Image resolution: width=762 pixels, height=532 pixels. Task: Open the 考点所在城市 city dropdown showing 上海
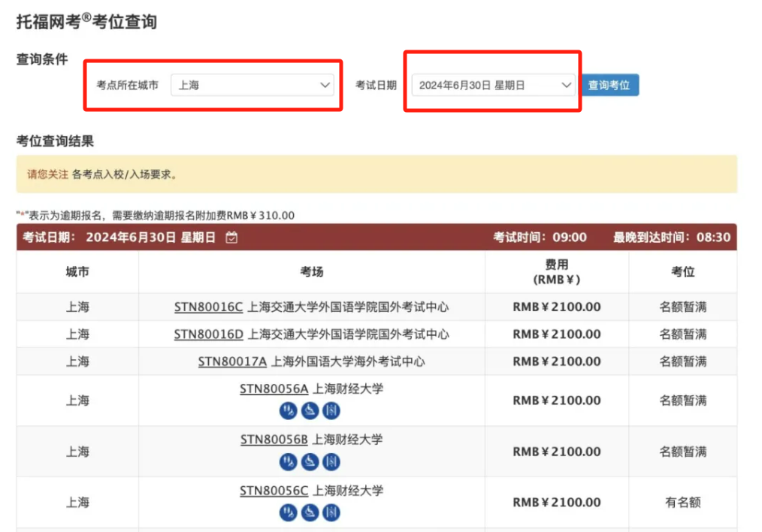click(254, 85)
